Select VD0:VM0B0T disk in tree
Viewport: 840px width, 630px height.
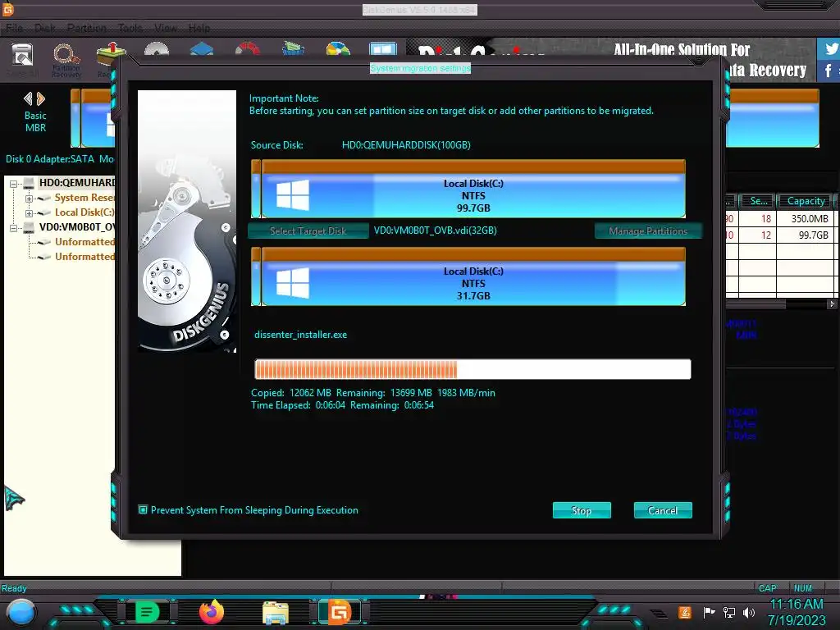pyautogui.click(x=76, y=227)
